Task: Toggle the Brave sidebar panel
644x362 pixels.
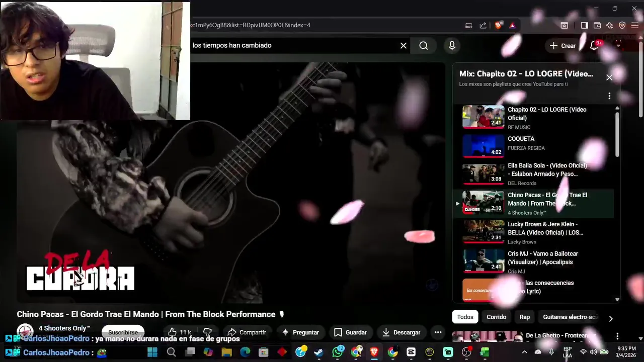Action: [x=584, y=25]
